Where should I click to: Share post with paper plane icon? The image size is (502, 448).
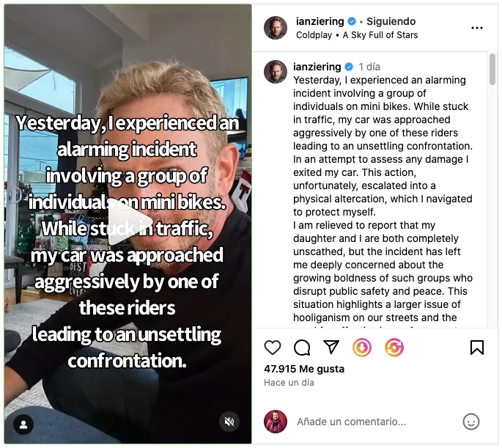pos(331,347)
